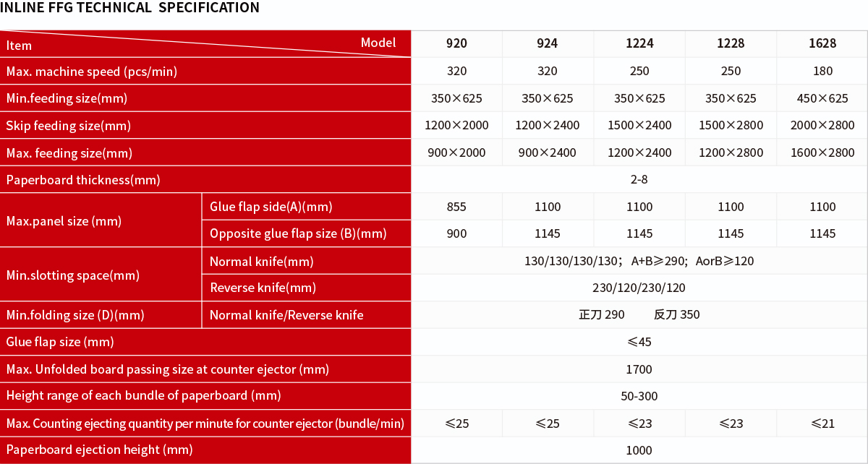Select the 855 glue flap side value
Image resolution: width=868 pixels, height=464 pixels.
click(x=456, y=207)
